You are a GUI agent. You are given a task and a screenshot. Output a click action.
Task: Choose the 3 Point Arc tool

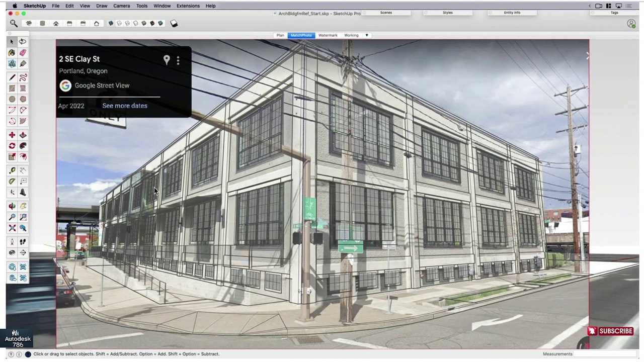tap(12, 121)
